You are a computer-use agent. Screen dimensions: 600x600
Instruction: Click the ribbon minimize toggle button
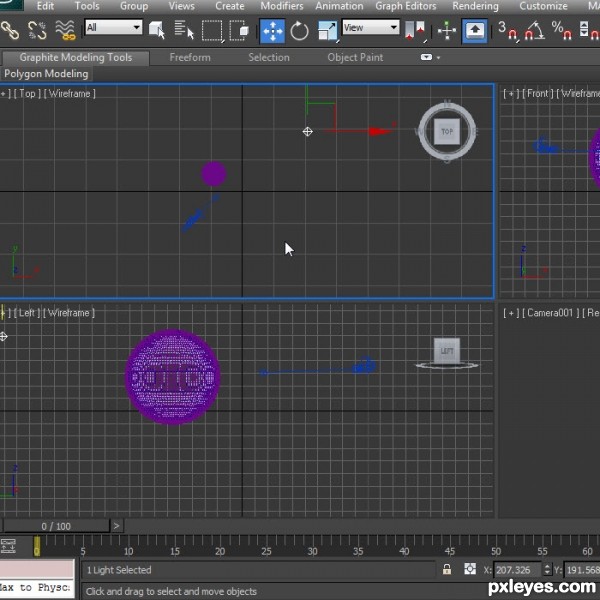click(x=426, y=57)
